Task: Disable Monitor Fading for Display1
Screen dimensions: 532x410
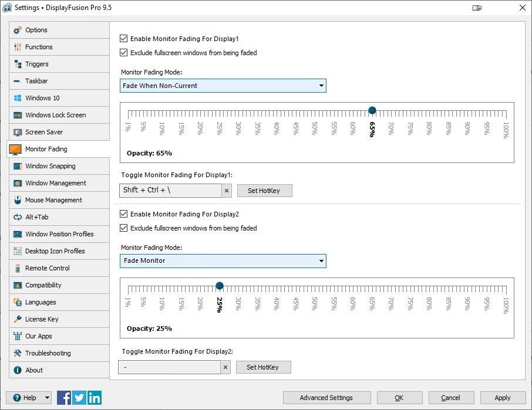Action: click(123, 39)
